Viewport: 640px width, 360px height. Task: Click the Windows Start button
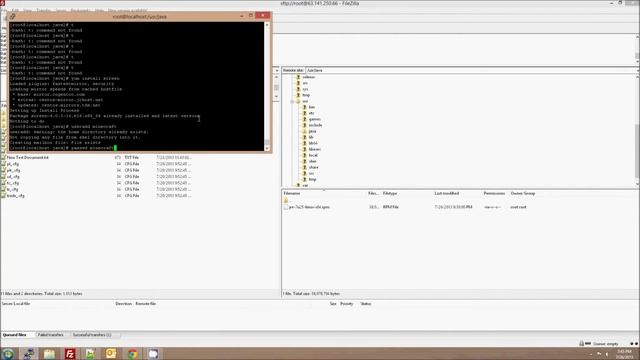click(8, 353)
